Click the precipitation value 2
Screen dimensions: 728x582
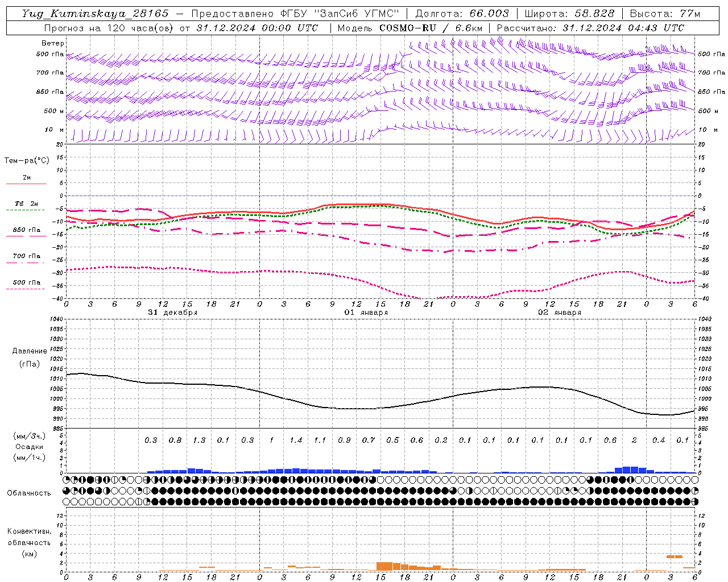634,440
